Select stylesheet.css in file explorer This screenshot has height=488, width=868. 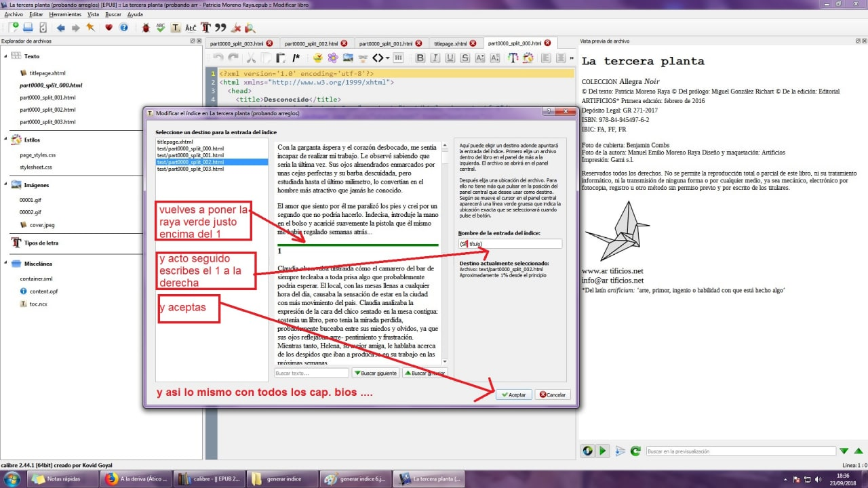pyautogui.click(x=36, y=167)
